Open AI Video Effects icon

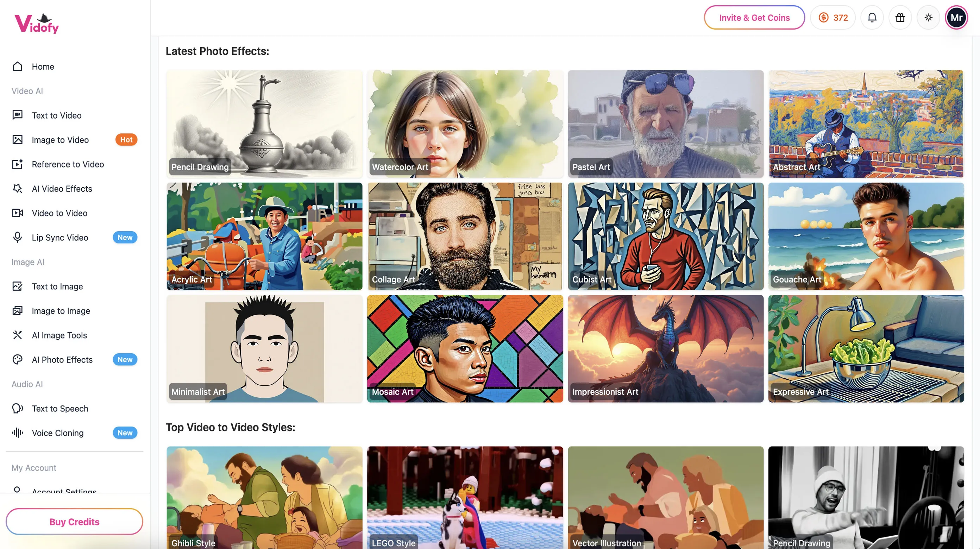(18, 189)
